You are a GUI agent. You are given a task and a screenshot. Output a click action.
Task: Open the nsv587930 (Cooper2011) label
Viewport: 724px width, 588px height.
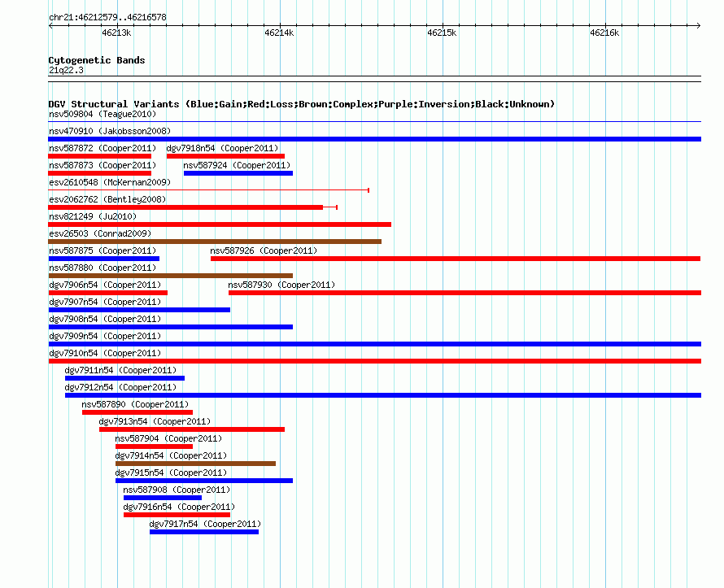pos(281,285)
